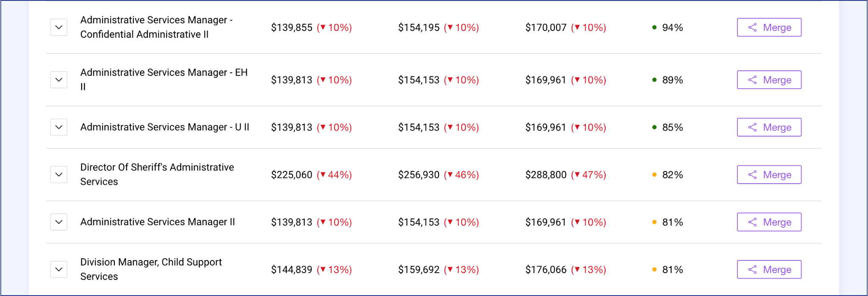This screenshot has height=296, width=868.
Task: Click the orange dot beside 82%
Action: click(654, 175)
